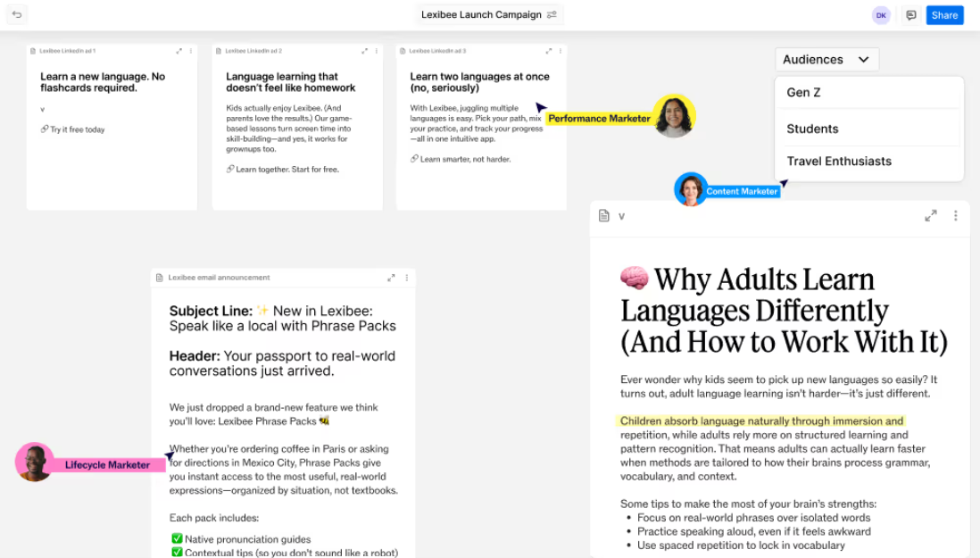Image resolution: width=980 pixels, height=558 pixels.
Task: Click document icon of LinkedIn ad 3
Action: 403,51
